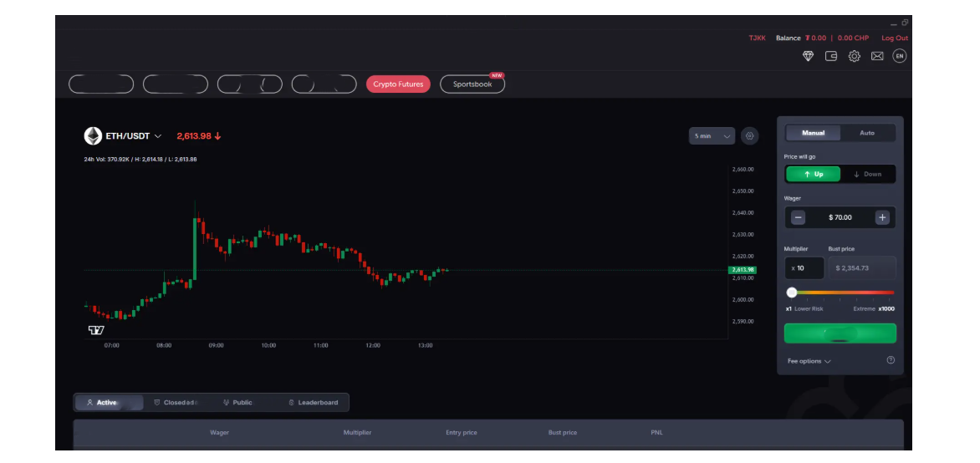Switch to the Leaderboard tab

pos(313,402)
